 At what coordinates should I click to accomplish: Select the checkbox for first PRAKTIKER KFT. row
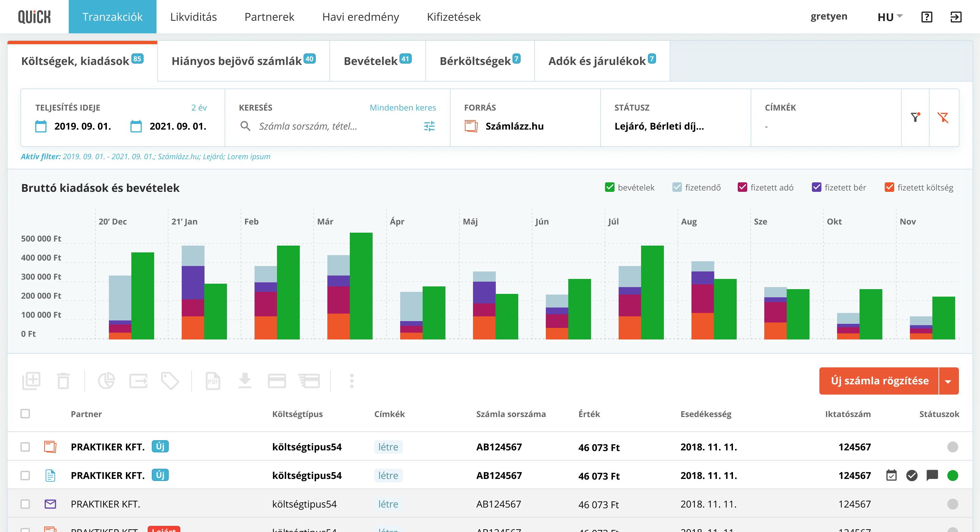click(26, 447)
